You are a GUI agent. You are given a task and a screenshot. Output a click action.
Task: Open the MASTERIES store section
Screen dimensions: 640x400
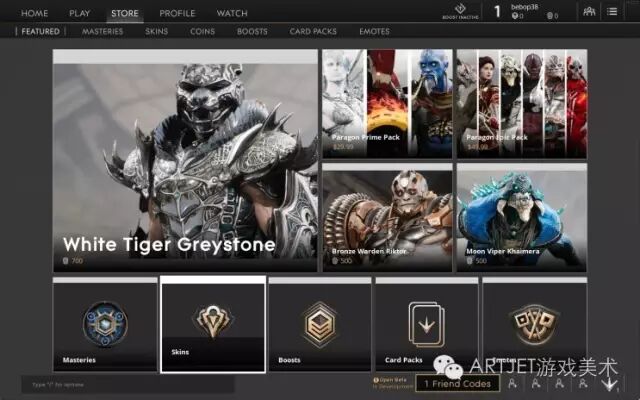pos(102,31)
